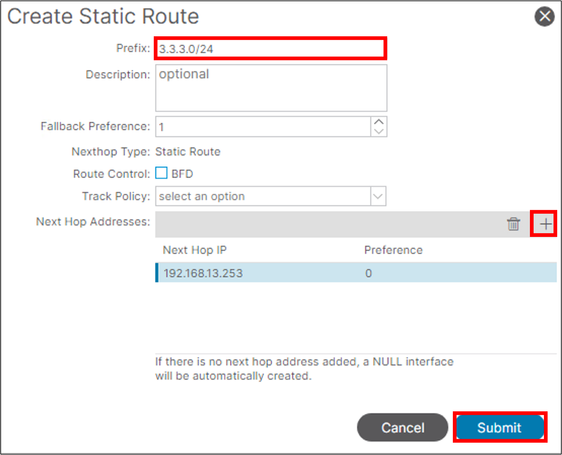Click the BFD label text
Screen dimensions: 562x455
point(182,174)
